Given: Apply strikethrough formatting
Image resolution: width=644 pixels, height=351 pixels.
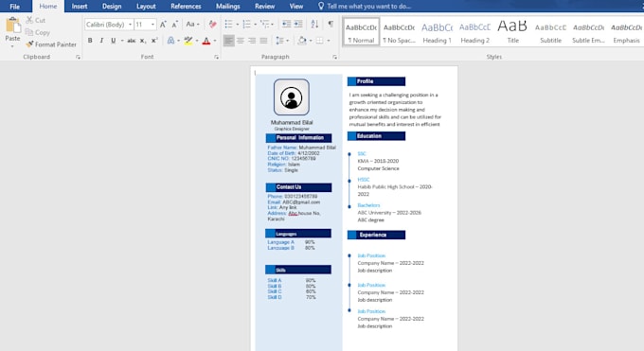Looking at the screenshot, I should [x=131, y=41].
